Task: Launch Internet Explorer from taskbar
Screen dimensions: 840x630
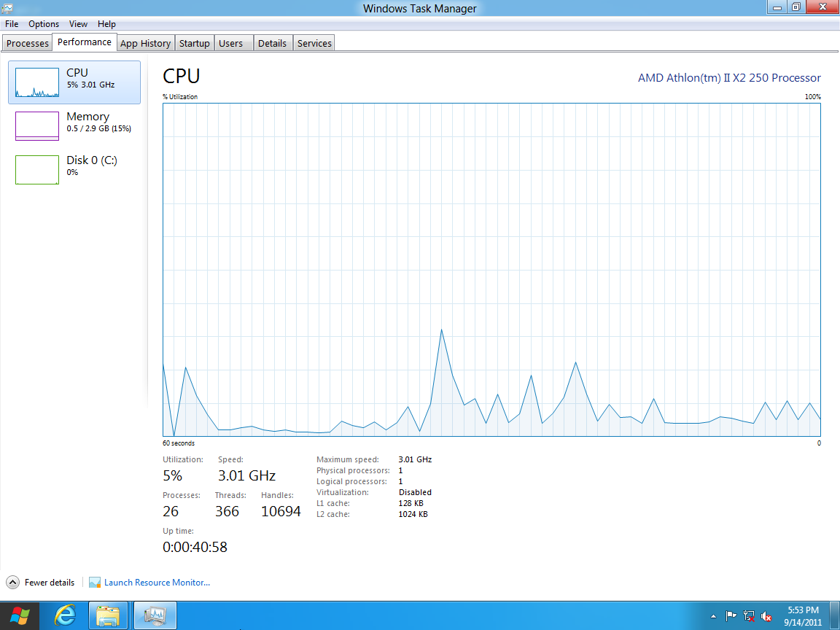Action: pos(65,616)
